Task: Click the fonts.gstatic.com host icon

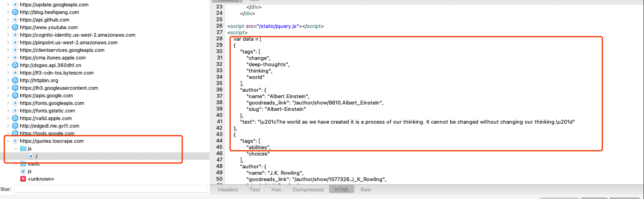Action: [x=15, y=111]
